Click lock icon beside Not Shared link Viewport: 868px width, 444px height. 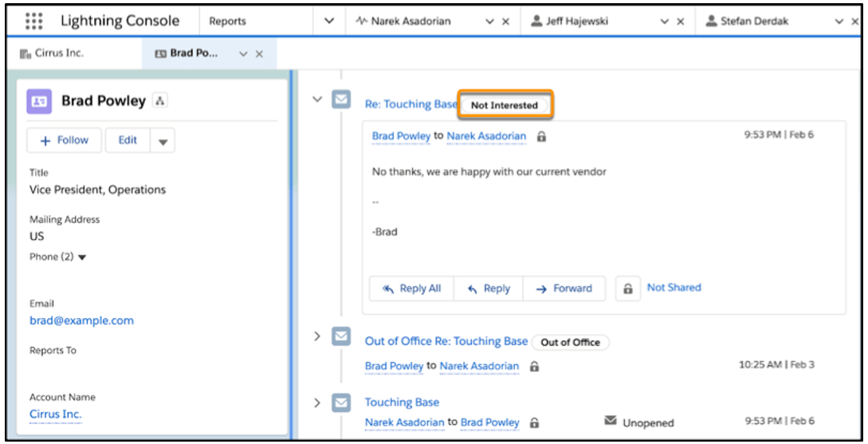628,289
